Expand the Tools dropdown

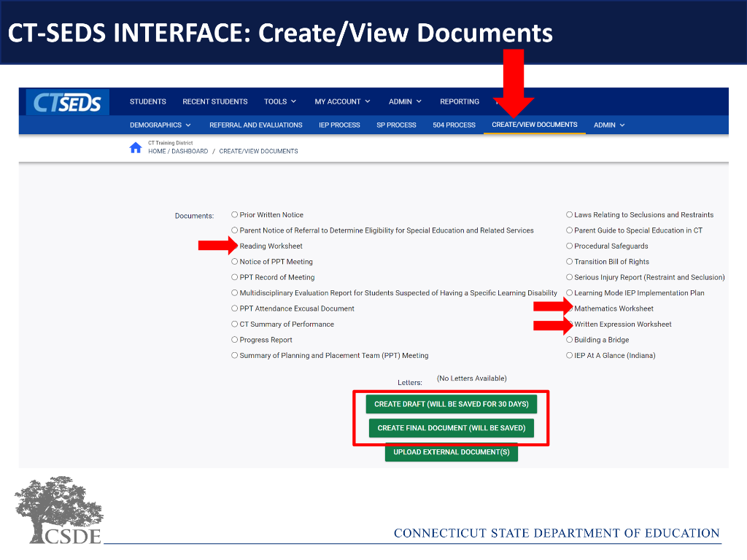(280, 101)
